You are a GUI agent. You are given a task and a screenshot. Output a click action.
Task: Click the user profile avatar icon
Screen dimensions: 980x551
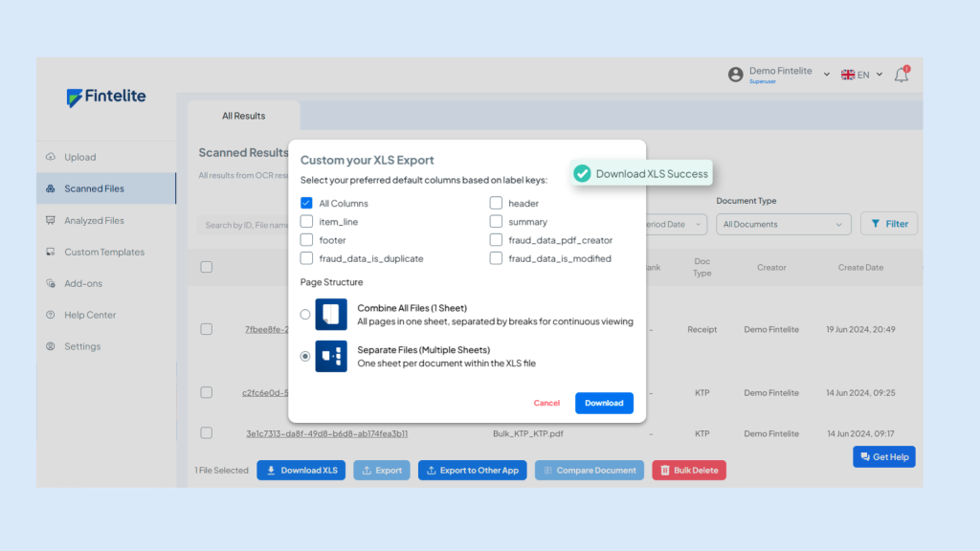tap(735, 75)
